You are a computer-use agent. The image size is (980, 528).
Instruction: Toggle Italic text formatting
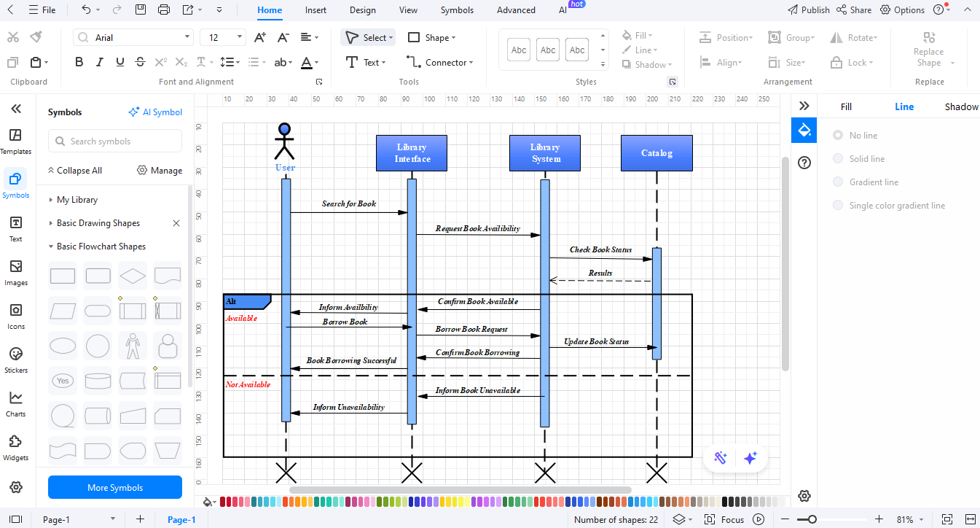click(x=100, y=63)
